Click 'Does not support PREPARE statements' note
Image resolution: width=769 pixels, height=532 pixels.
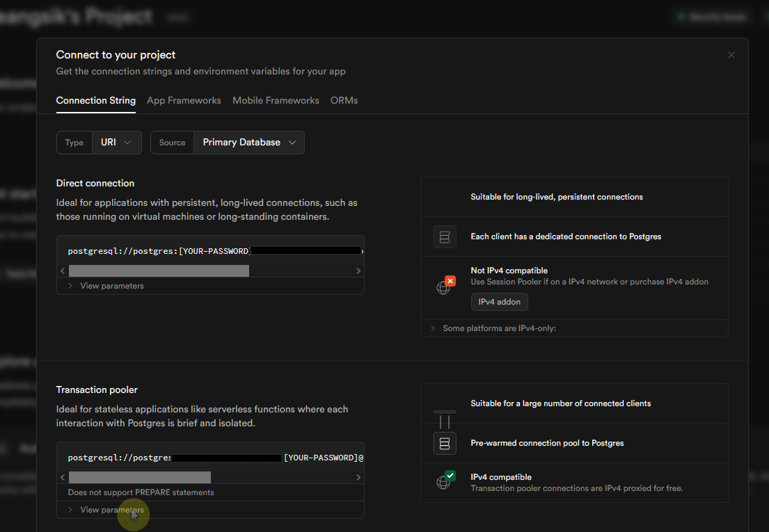pyautogui.click(x=141, y=492)
